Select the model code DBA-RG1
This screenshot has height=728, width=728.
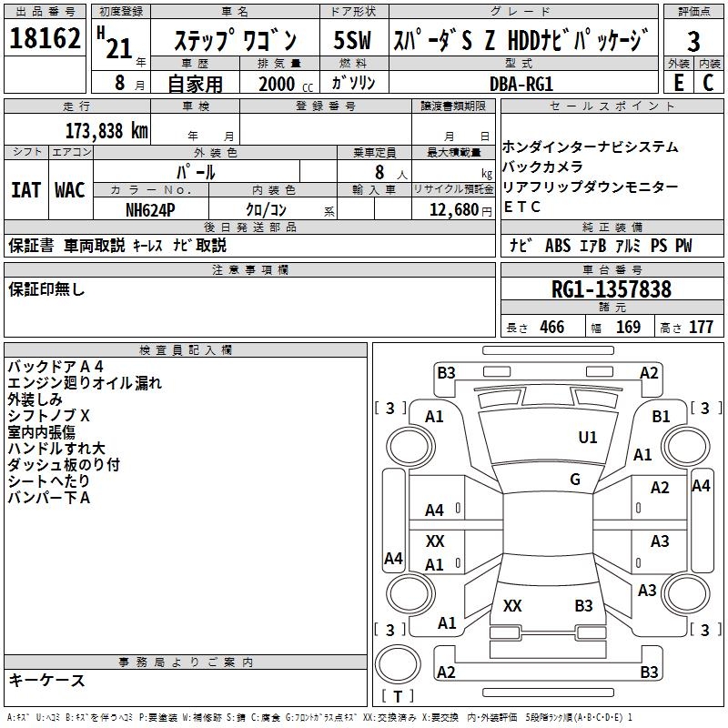pyautogui.click(x=521, y=83)
